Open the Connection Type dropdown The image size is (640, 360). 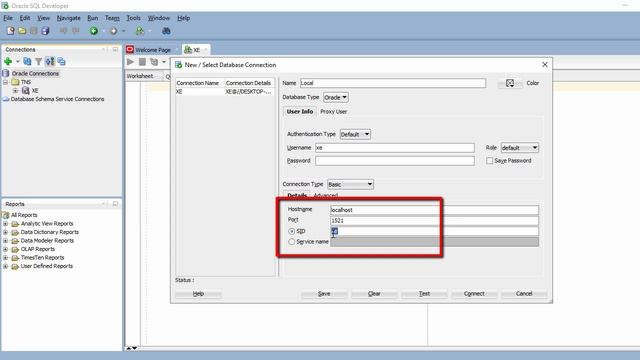(350, 184)
